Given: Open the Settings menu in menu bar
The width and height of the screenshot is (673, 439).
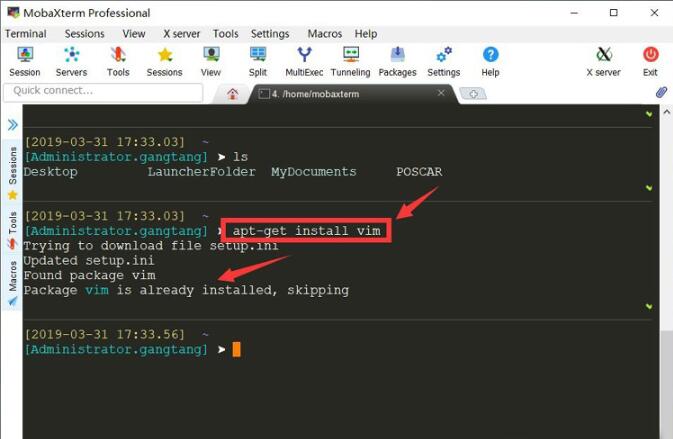Looking at the screenshot, I should [270, 33].
